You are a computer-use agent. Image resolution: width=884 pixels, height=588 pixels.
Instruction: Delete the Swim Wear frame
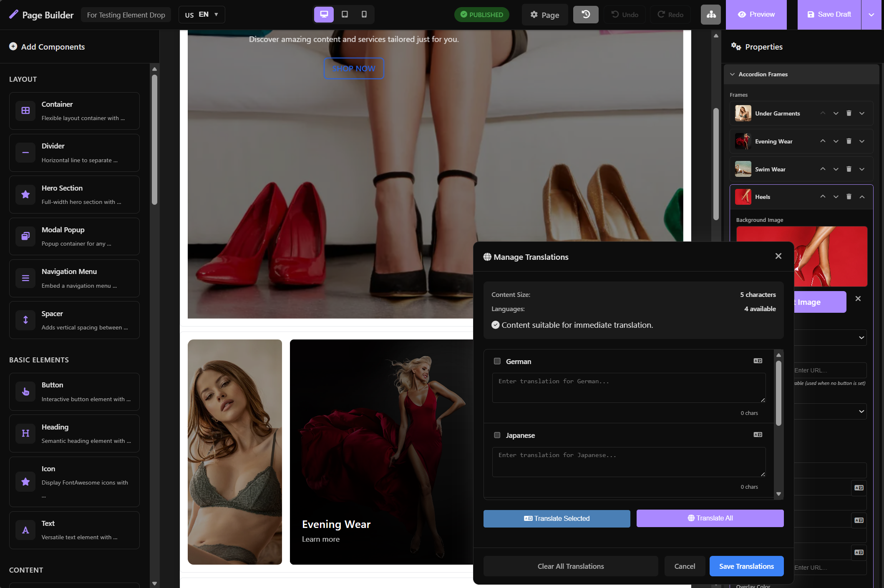tap(849, 169)
